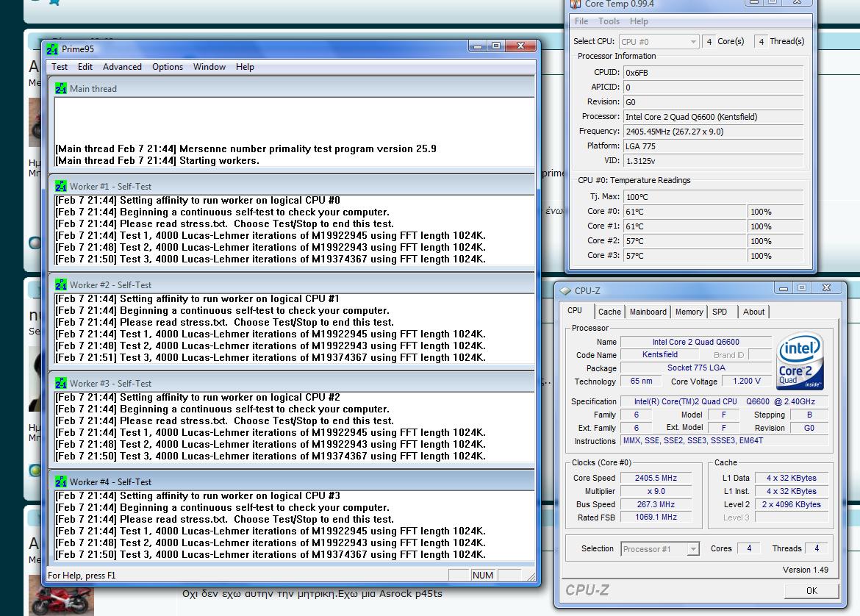Screen dimensions: 860x616
Task: Click the Instructions list in CPU-Z
Action: pos(724,440)
